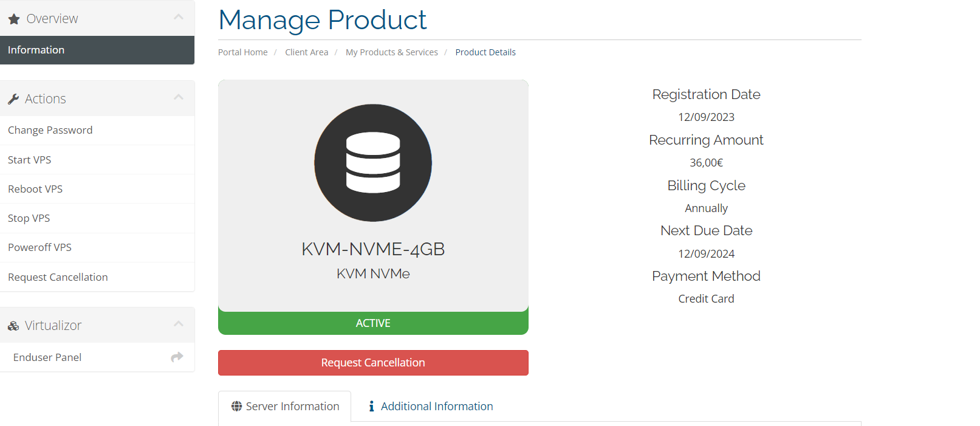Click the database icon in product card
Image resolution: width=980 pixels, height=426 pixels.
click(x=373, y=163)
